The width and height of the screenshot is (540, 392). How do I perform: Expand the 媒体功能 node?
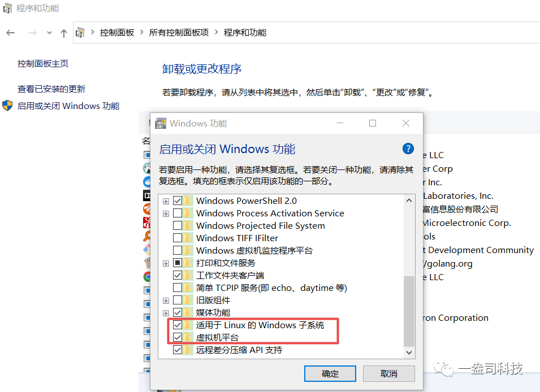166,313
